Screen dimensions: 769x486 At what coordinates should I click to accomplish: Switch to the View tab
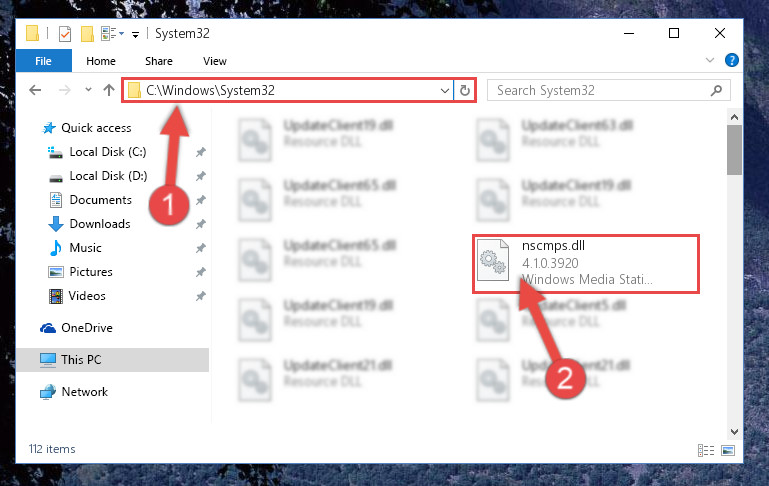point(215,61)
